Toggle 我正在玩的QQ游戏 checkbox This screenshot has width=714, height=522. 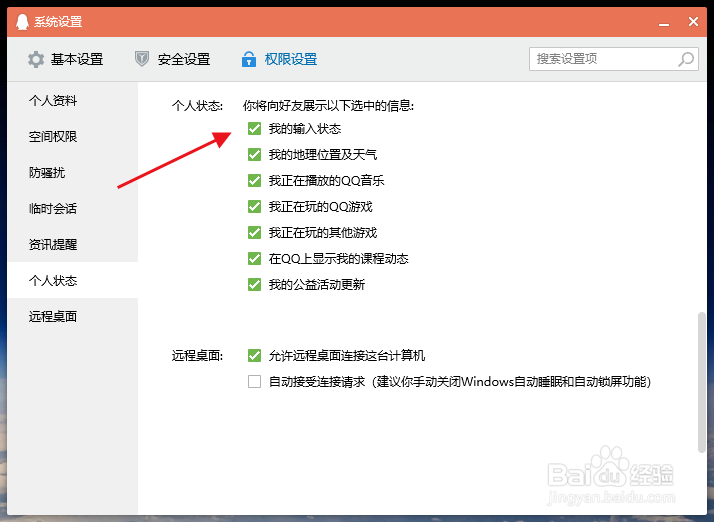[x=255, y=207]
